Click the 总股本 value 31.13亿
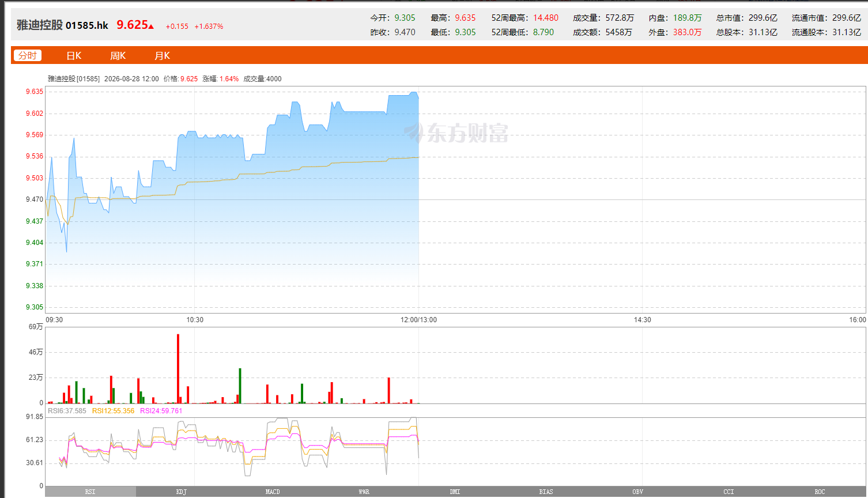The width and height of the screenshot is (868, 498). point(763,32)
